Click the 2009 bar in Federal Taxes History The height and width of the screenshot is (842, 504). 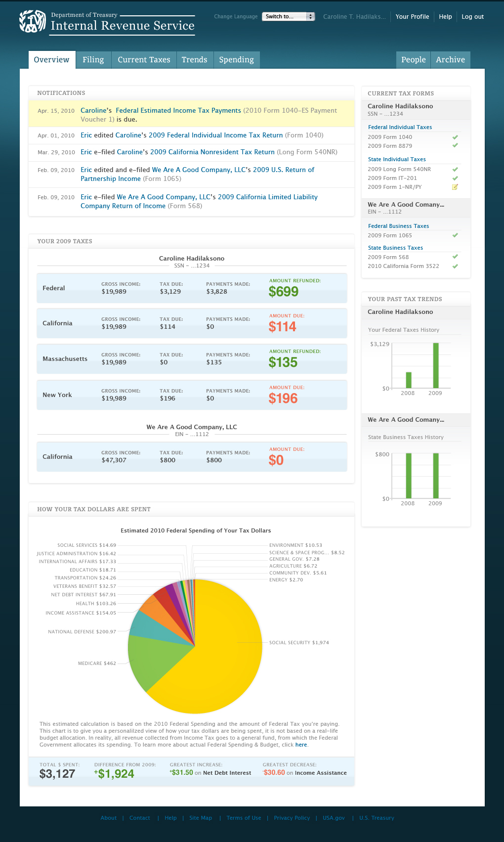[436, 365]
